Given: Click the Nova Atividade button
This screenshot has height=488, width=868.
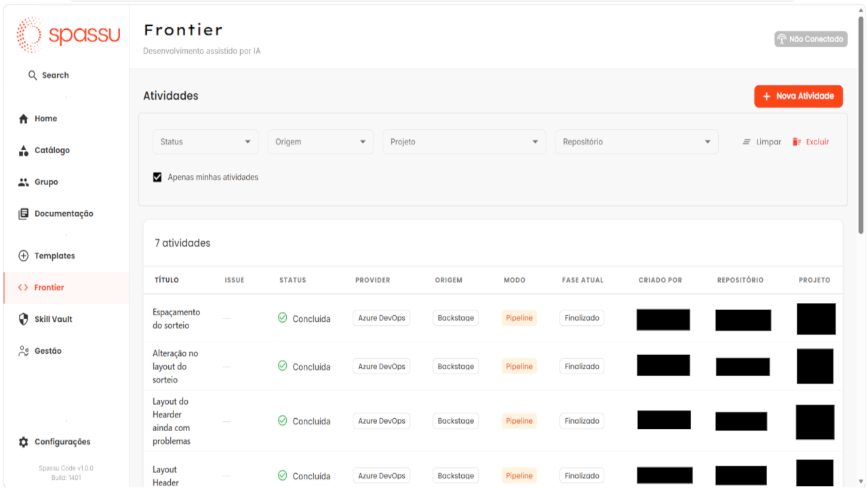Looking at the screenshot, I should click(x=798, y=96).
